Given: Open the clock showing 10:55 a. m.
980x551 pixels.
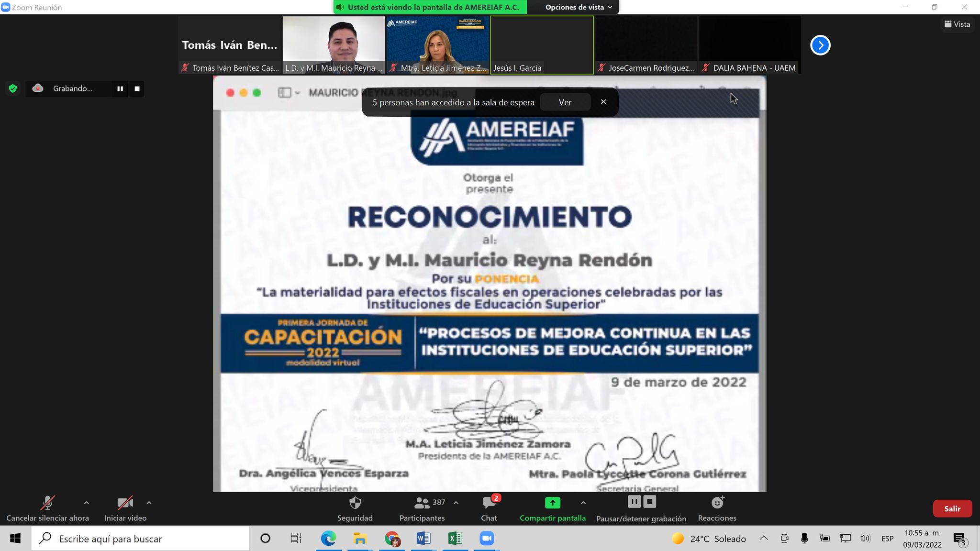Looking at the screenshot, I should (x=922, y=539).
